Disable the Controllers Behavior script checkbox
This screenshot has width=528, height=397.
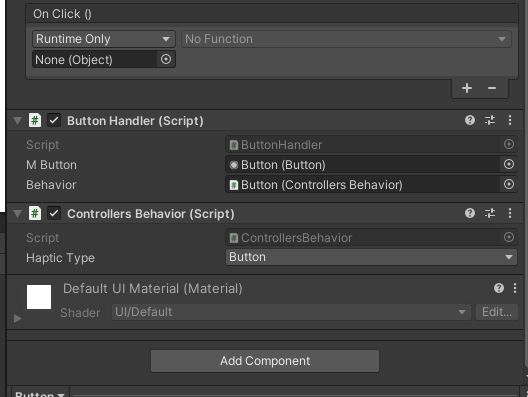54,213
